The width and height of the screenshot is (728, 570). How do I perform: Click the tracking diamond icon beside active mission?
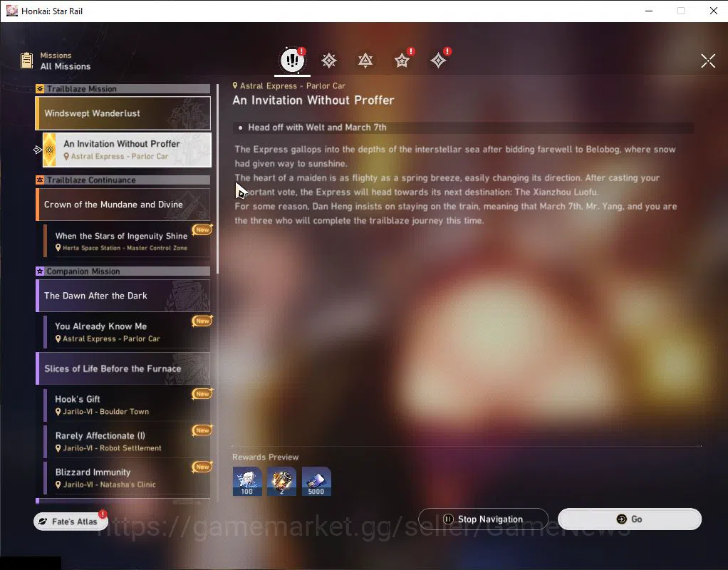[x=38, y=150]
